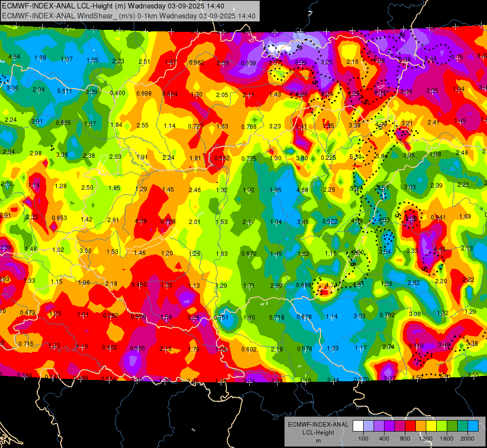
Task: Click the grid value 0.985
Action: (x=138, y=348)
